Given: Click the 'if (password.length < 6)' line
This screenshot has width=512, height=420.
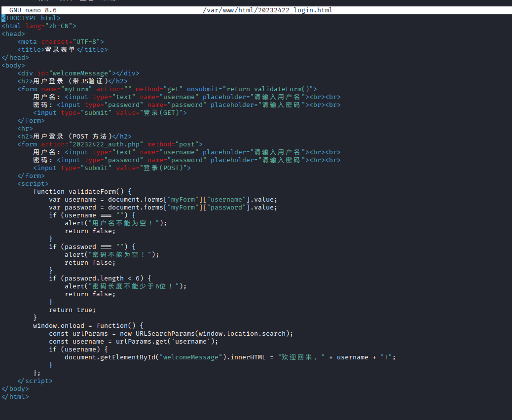Looking at the screenshot, I should click(100, 279).
